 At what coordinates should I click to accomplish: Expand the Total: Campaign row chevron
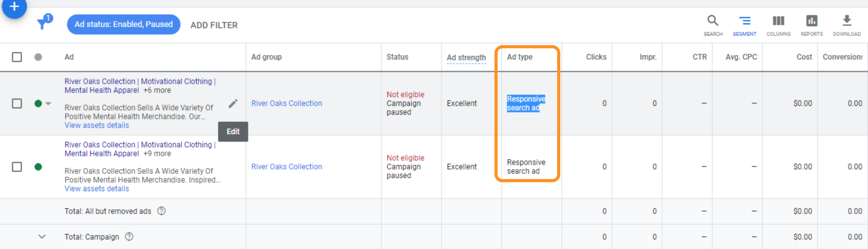(42, 236)
